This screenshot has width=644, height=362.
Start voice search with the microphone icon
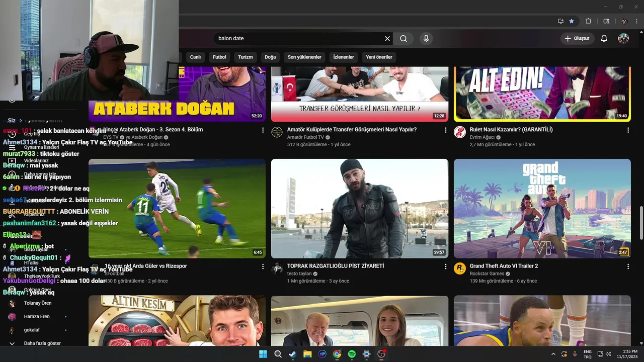(x=426, y=38)
